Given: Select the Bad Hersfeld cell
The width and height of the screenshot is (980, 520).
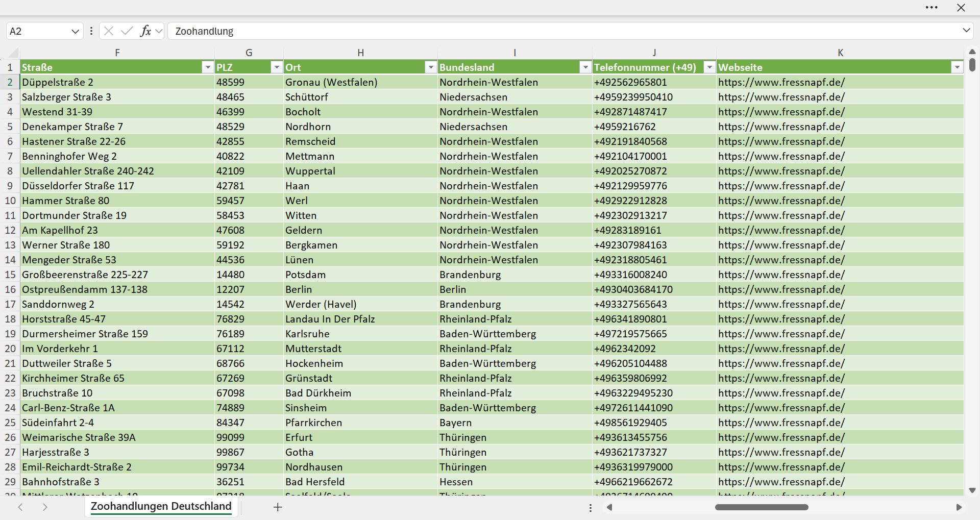Looking at the screenshot, I should (x=360, y=482).
